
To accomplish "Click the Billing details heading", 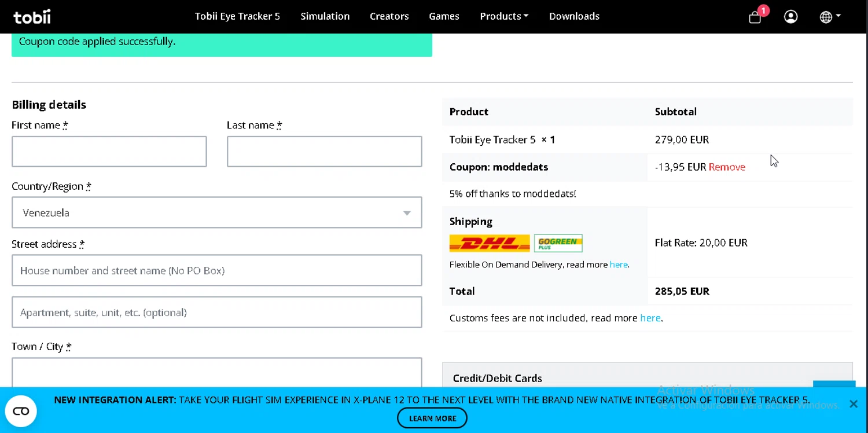I will point(49,105).
